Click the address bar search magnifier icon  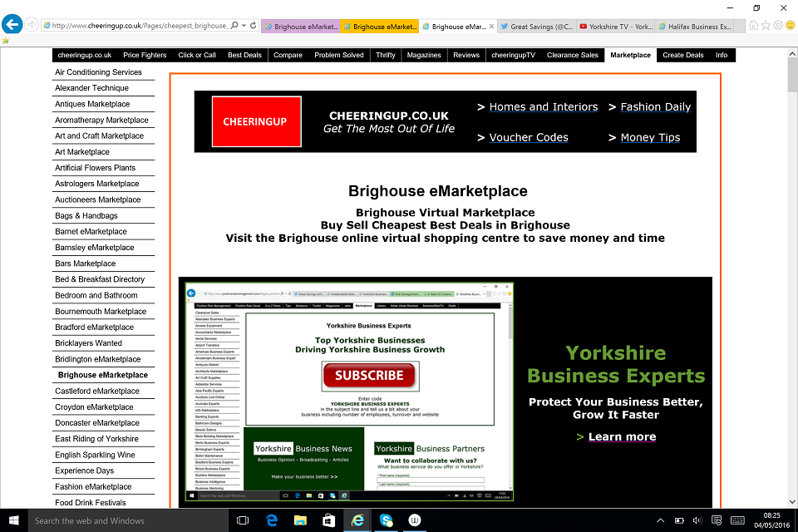click(234, 26)
